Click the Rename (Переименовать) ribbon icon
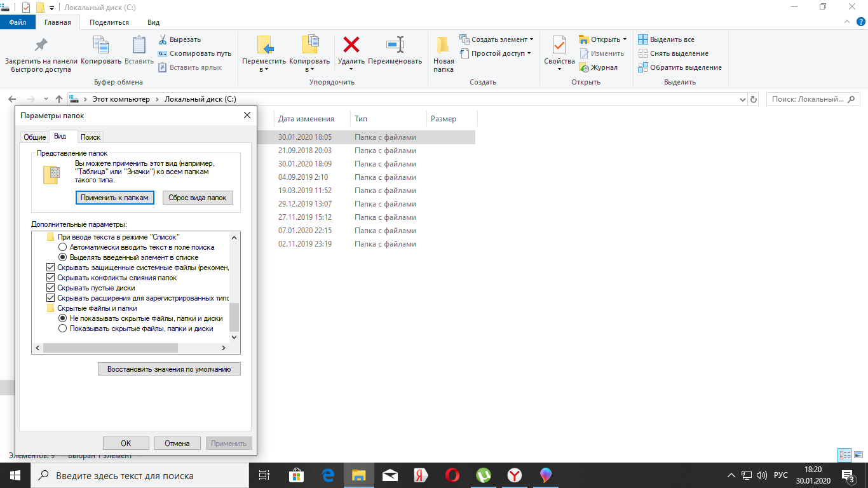This screenshot has width=868, height=488. click(x=395, y=45)
